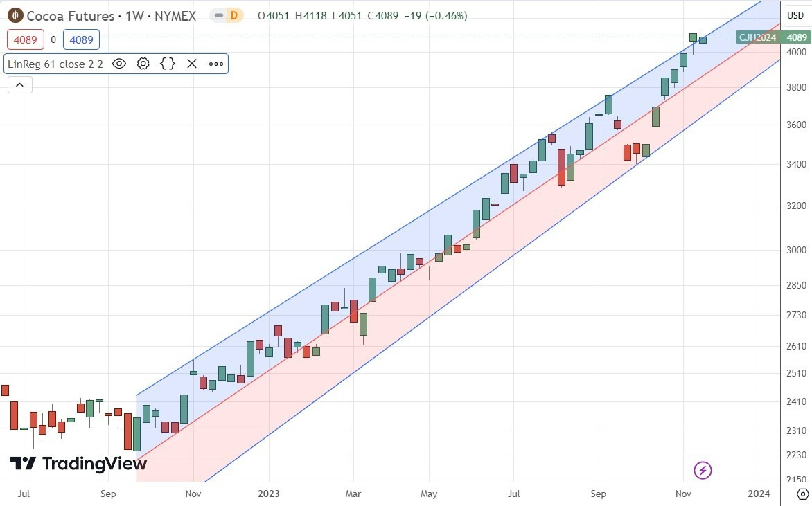Click the purple lightning trading icon
This screenshot has height=506, width=812.
coord(703,470)
